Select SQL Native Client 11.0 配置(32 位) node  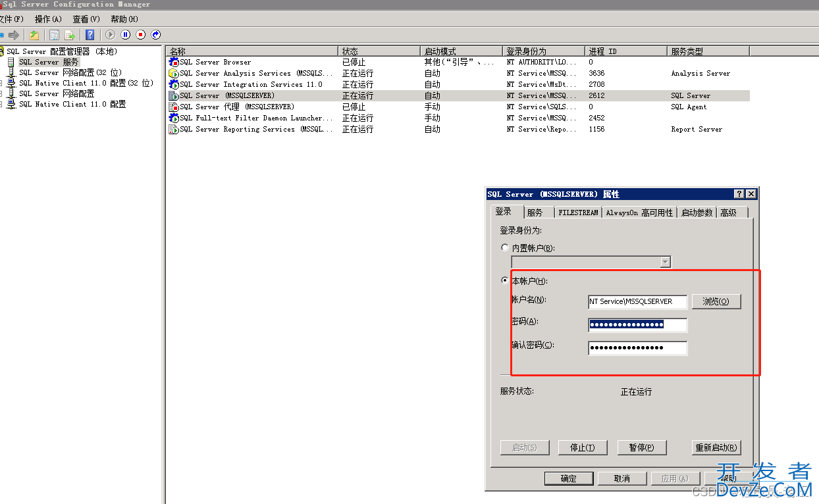coord(86,83)
